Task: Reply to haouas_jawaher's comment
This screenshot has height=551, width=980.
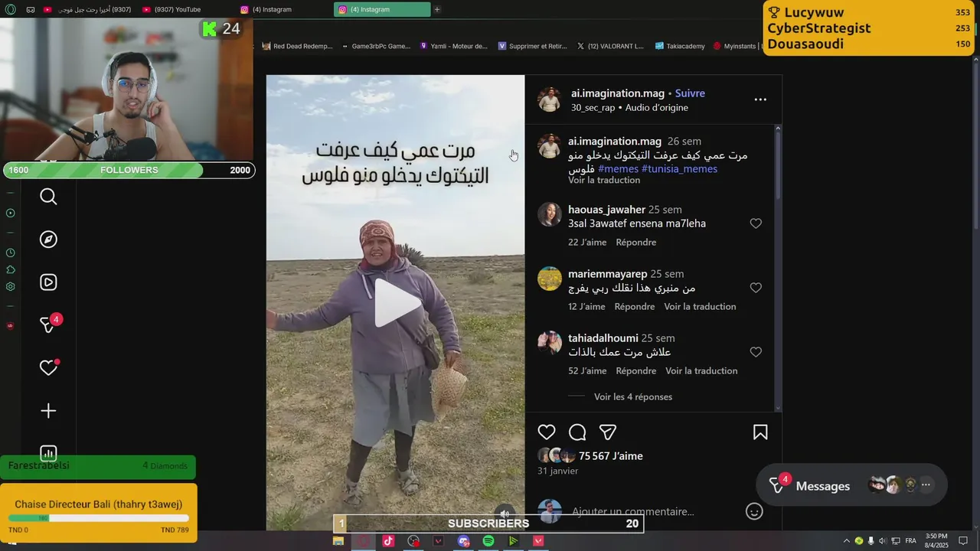Action: (636, 242)
